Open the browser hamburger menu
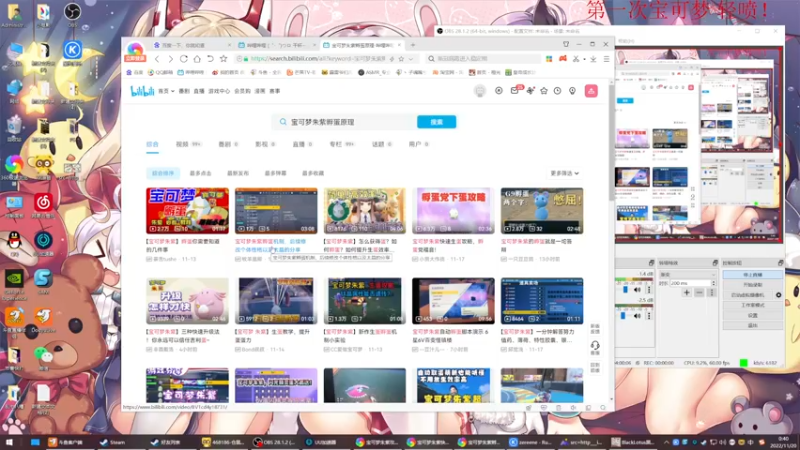The height and width of the screenshot is (450, 800). click(x=606, y=59)
